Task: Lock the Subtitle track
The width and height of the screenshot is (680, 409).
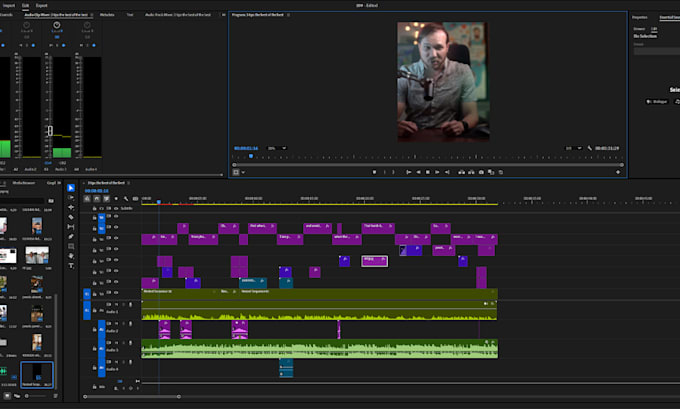Action: point(95,209)
